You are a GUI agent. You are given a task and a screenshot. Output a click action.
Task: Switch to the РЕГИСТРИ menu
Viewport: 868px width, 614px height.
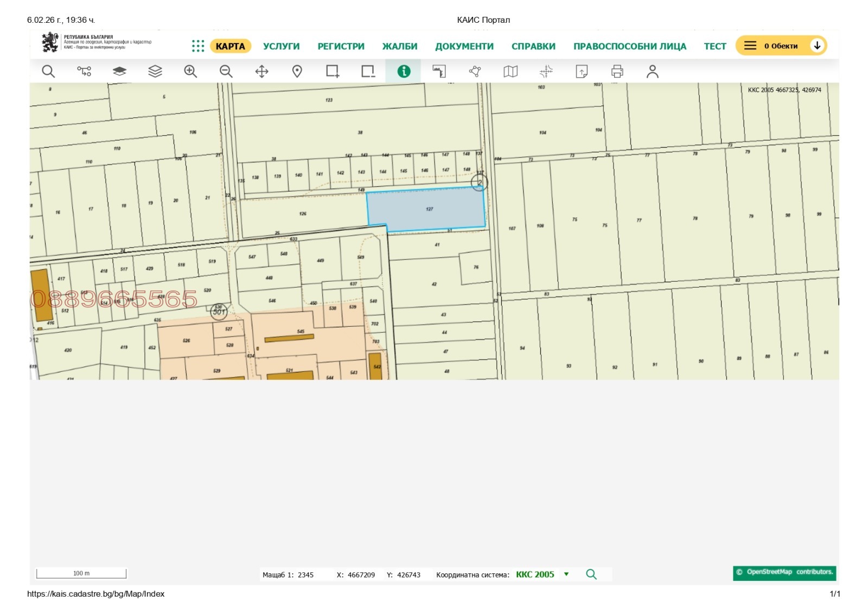point(341,46)
